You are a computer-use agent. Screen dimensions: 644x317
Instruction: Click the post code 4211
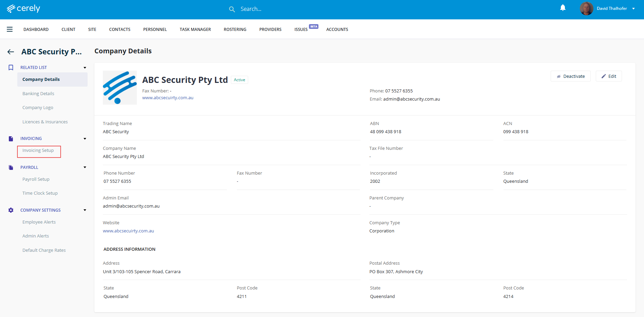coord(242,297)
